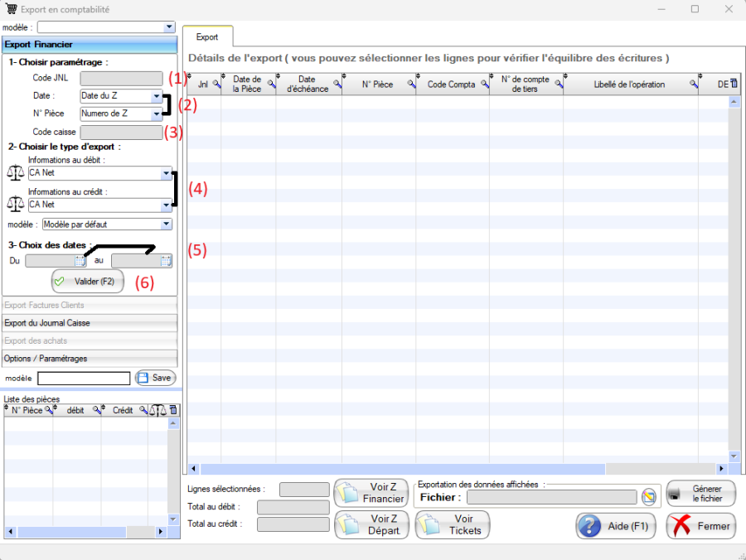Open the 'Du' start date calendar picker
Viewport: 746px width, 560px height.
coord(80,261)
